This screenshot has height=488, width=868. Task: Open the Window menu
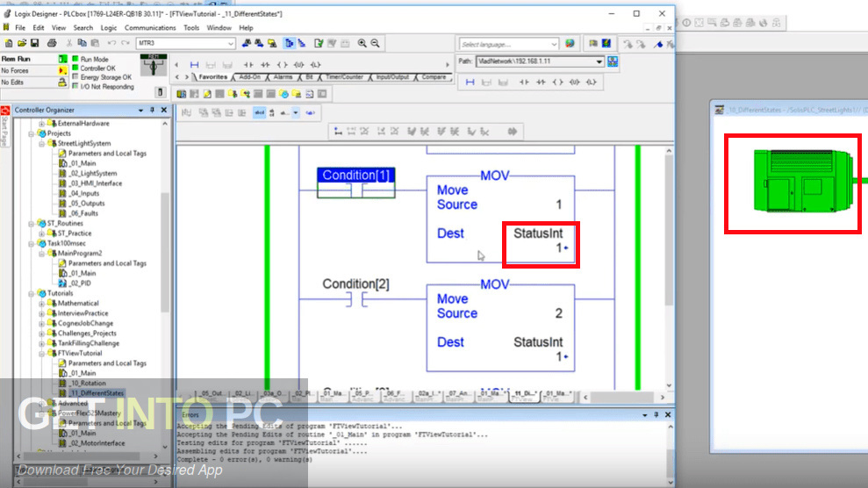coord(219,28)
